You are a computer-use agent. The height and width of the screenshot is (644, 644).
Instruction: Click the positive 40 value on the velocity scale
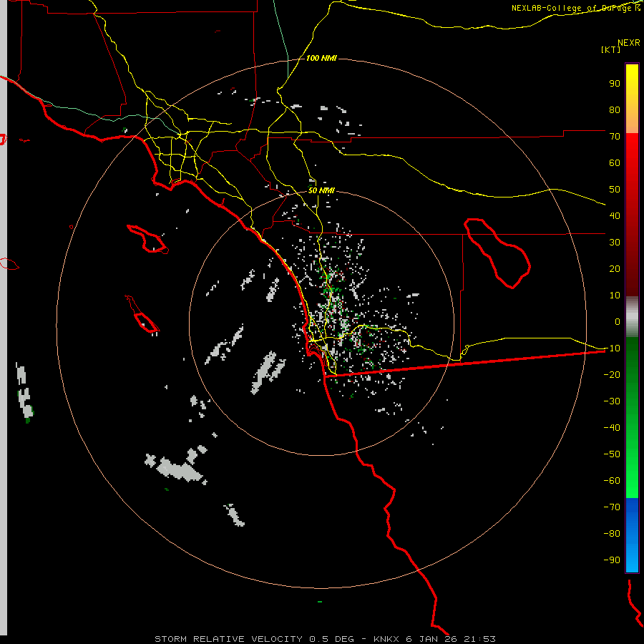[615, 215]
